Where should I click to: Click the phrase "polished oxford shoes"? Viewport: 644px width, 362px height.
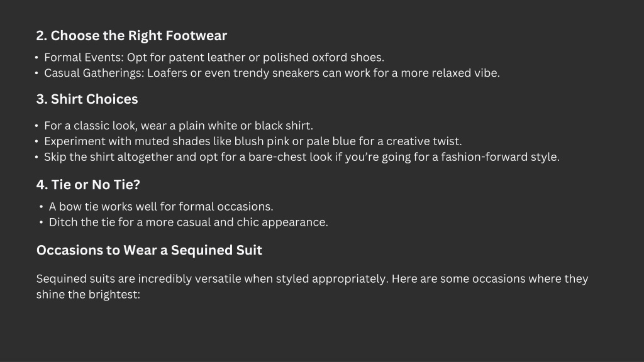click(x=322, y=57)
